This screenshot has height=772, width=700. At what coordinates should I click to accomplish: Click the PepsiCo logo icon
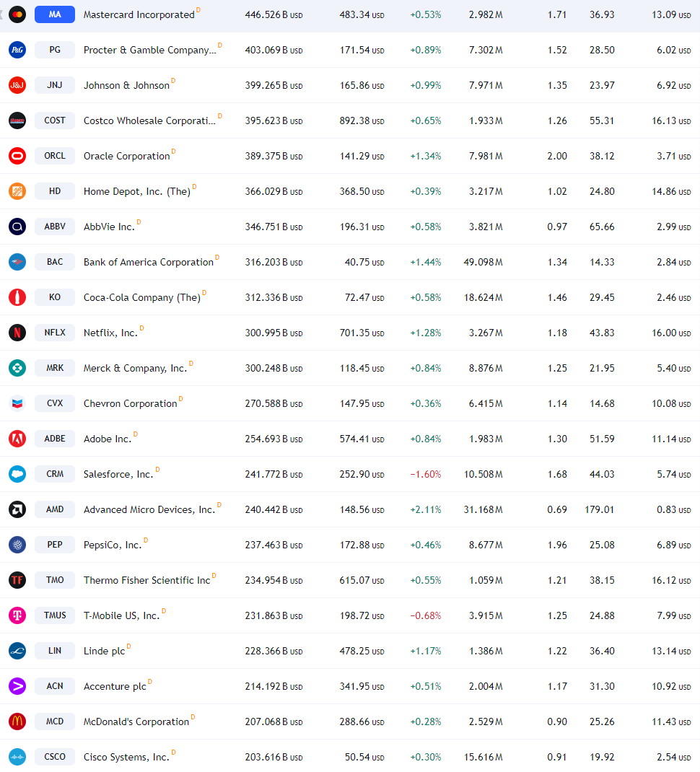point(17,545)
